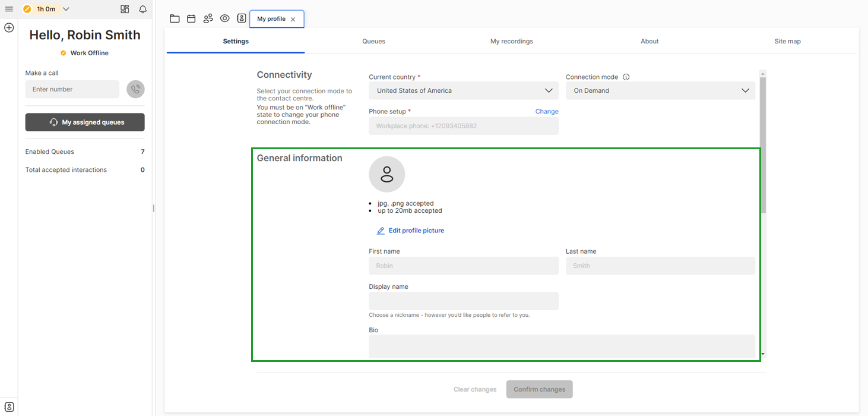This screenshot has width=868, height=416.
Task: Click the First name field
Action: pos(464,266)
